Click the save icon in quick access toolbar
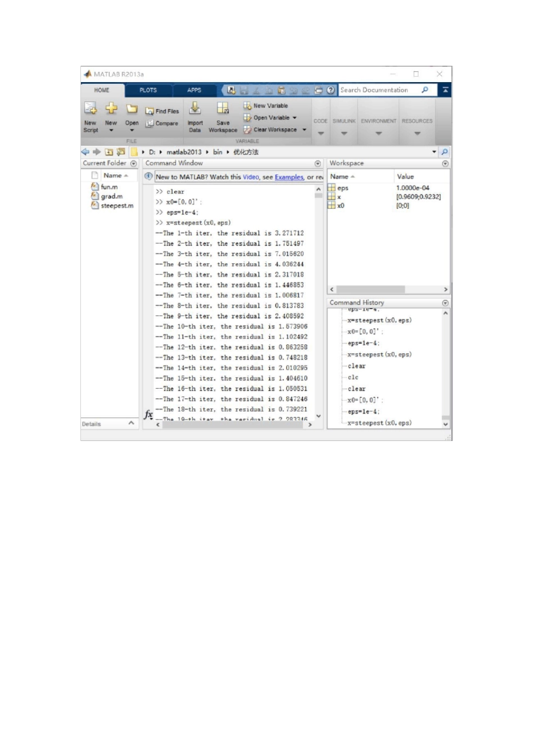The height and width of the screenshot is (756, 534). pos(244,90)
